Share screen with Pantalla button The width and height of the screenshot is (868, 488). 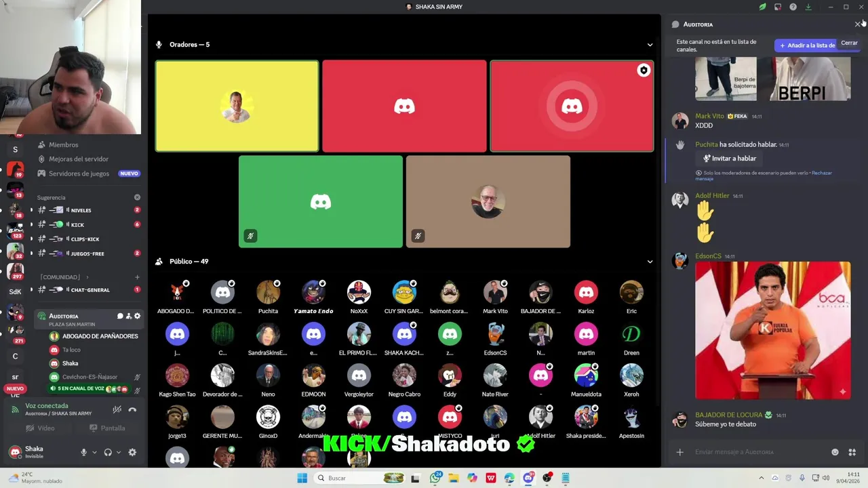coord(107,428)
